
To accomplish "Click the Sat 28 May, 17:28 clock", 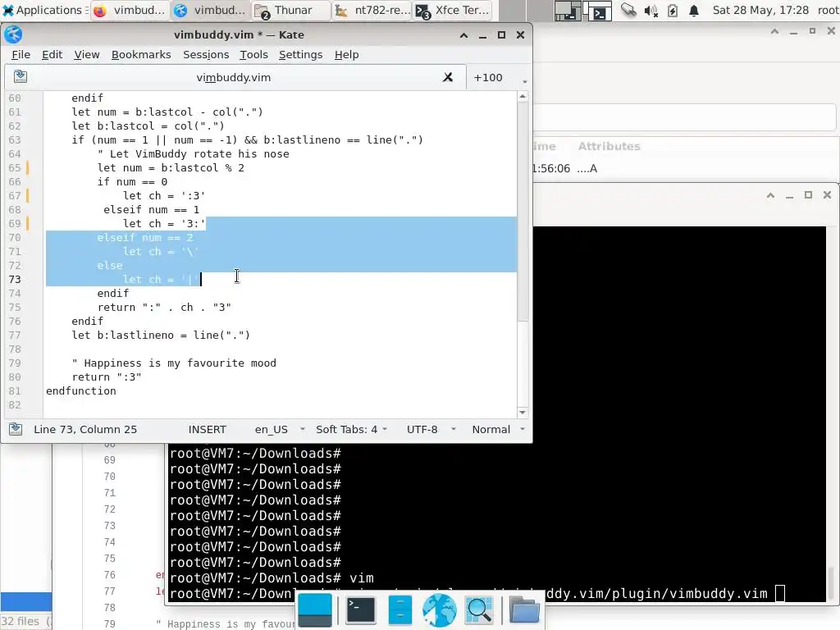I will 760,10.
